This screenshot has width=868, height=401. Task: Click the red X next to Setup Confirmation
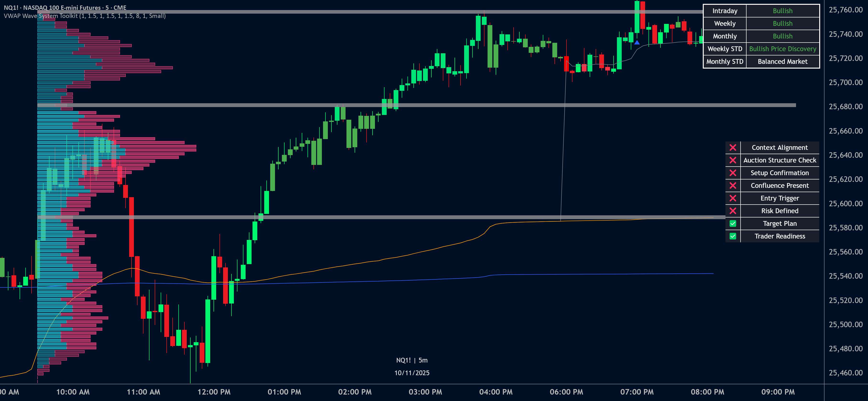pyautogui.click(x=733, y=173)
